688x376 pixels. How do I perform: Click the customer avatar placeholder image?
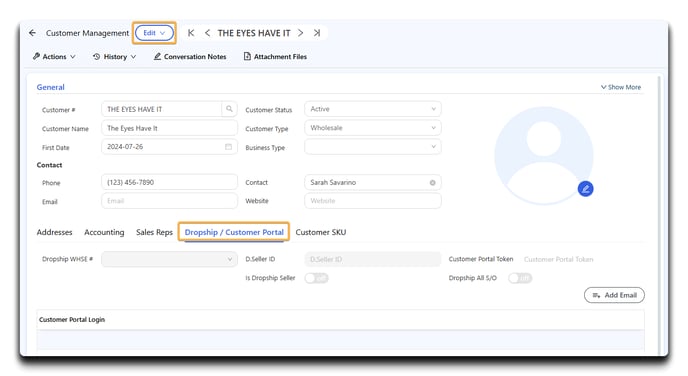point(544,156)
